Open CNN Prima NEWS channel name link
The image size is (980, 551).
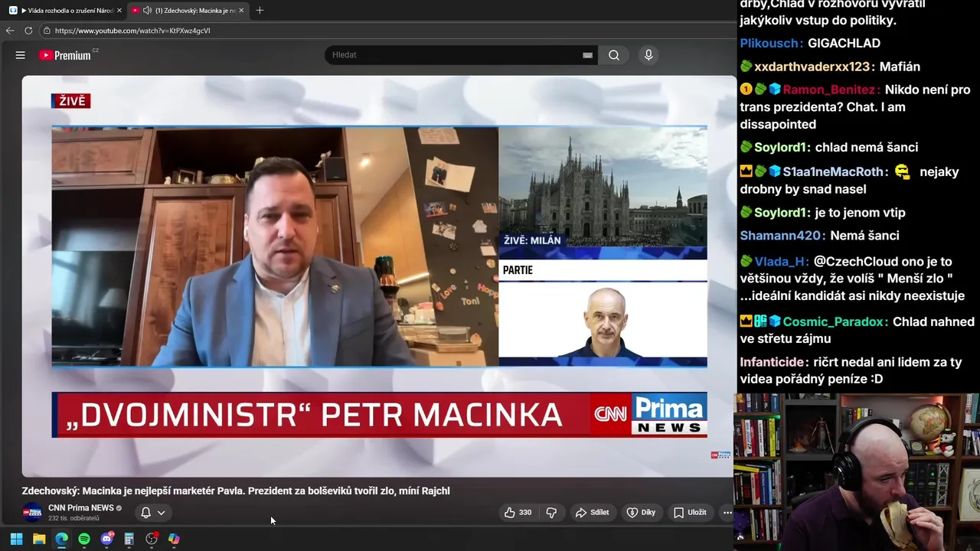pos(81,508)
